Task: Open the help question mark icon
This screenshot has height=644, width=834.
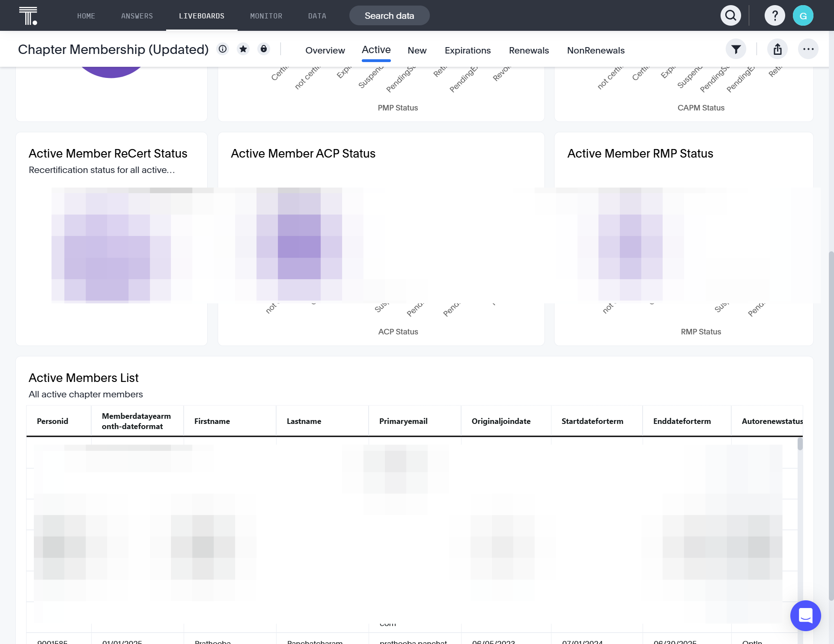Action: (775, 16)
